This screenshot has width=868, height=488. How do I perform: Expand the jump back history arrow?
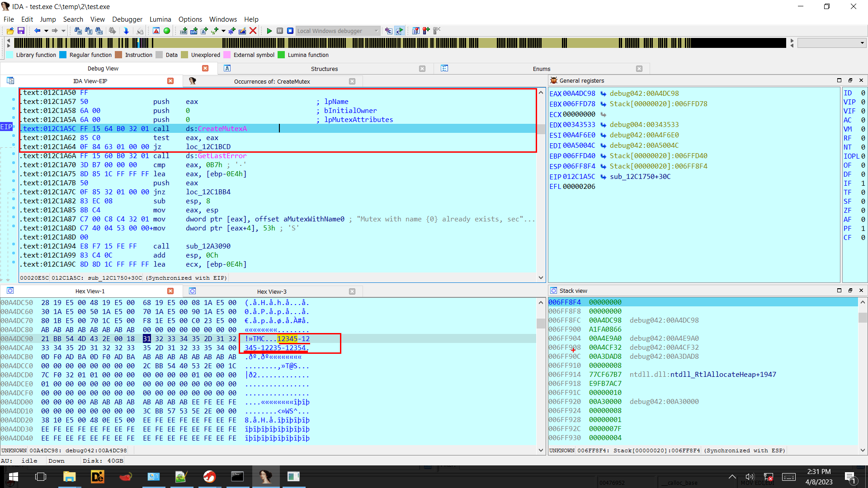pyautogui.click(x=46, y=31)
